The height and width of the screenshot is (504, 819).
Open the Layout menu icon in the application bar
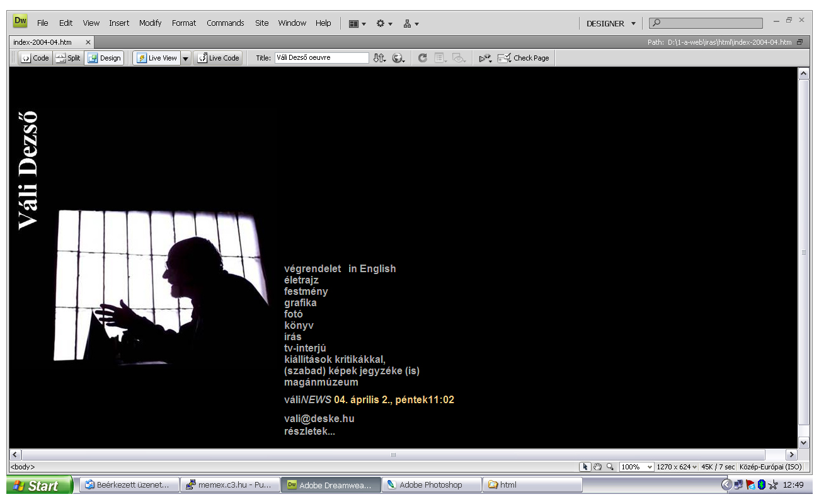point(357,23)
